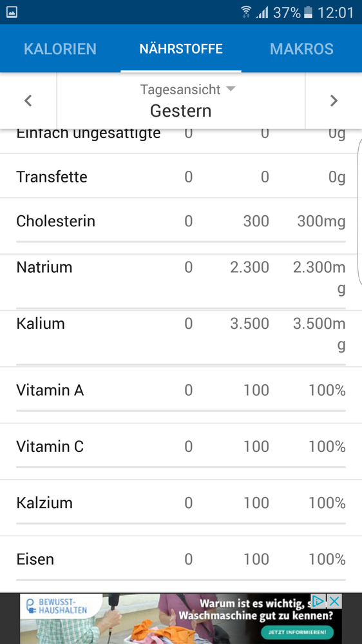
Task: Switch to the MAKROS tab
Action: pyautogui.click(x=301, y=49)
